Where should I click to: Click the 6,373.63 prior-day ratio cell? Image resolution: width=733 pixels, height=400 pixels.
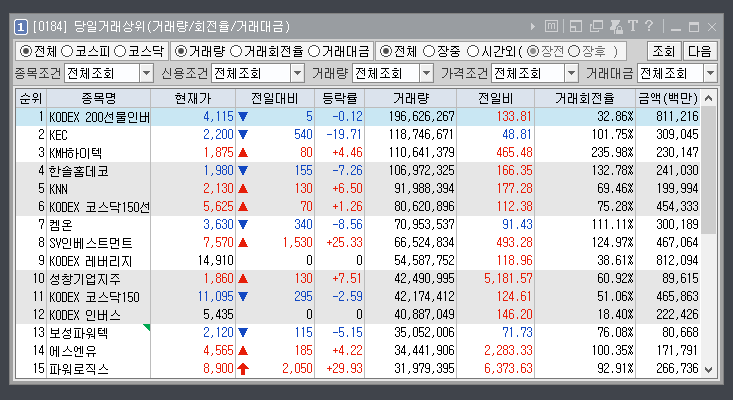point(508,368)
